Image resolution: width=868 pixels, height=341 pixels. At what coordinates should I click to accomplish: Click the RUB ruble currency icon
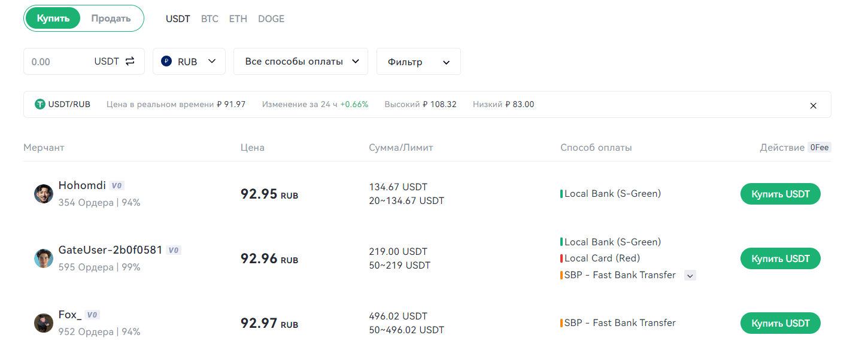(x=166, y=61)
